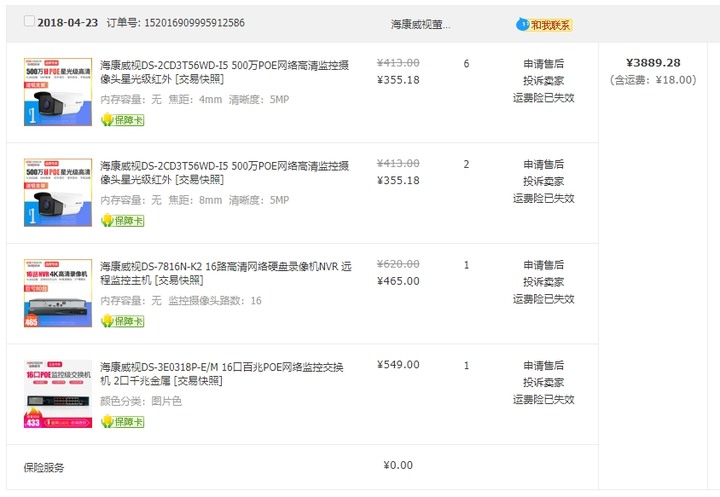Select order number 152016909995912586
Image resolution: width=720 pixels, height=497 pixels.
(x=195, y=23)
